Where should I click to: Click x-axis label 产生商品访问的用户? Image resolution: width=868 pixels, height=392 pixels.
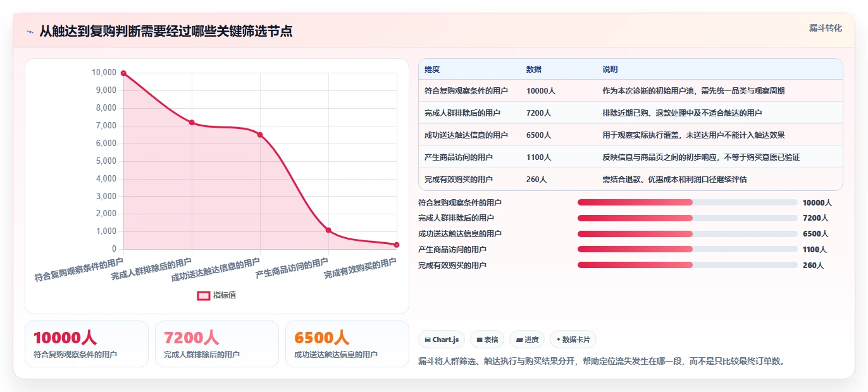[x=293, y=269]
